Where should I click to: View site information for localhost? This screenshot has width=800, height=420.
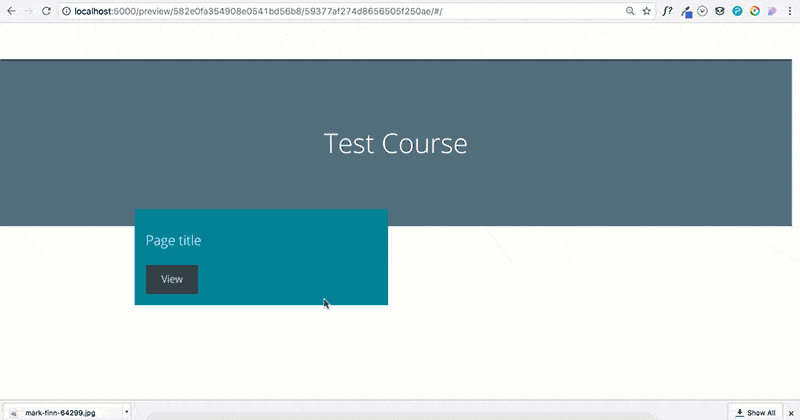(x=66, y=11)
